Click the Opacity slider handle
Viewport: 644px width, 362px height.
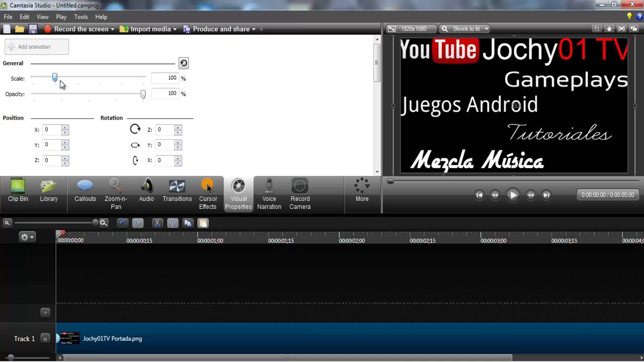point(143,94)
